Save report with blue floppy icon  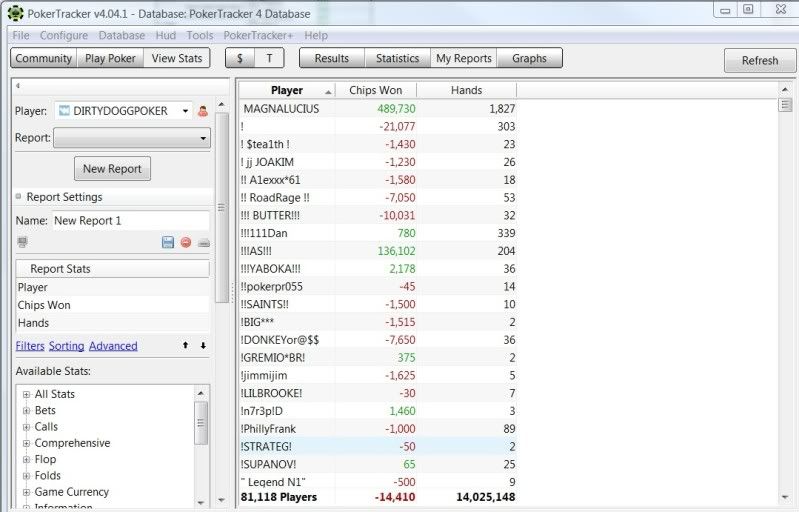click(168, 242)
